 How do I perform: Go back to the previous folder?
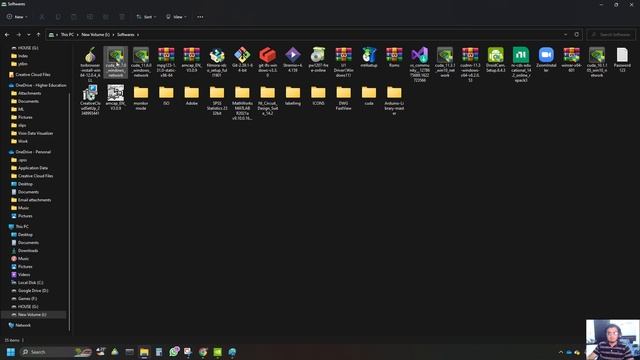(x=7, y=35)
